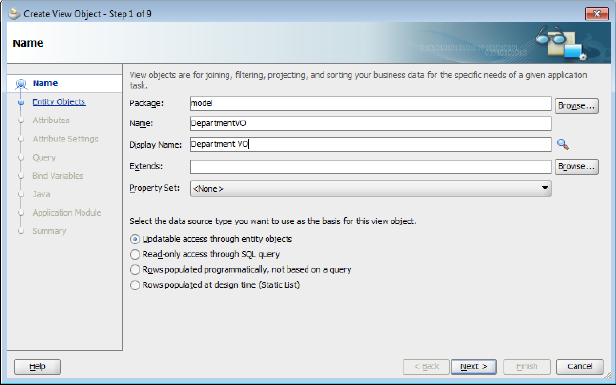
Task: Focus the Package input field
Action: [370, 103]
